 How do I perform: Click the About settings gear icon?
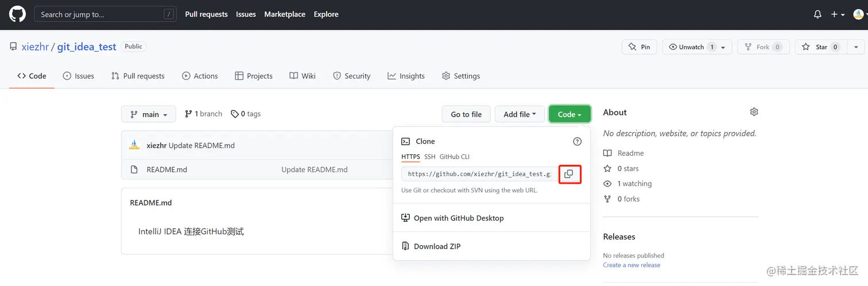click(754, 112)
